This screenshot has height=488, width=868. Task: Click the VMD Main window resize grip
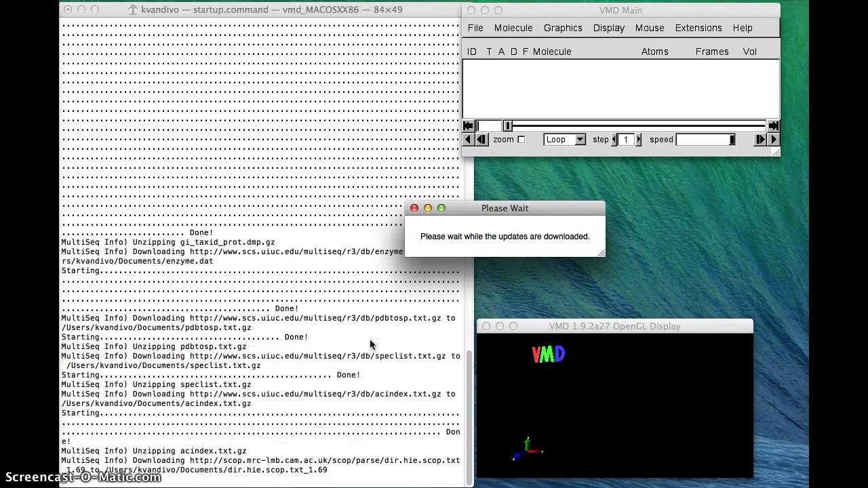(x=776, y=152)
